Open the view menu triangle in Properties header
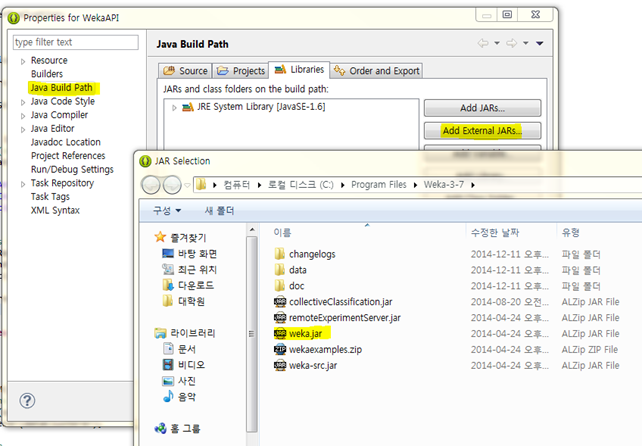Viewport: 642px width, 446px height. coord(540,43)
